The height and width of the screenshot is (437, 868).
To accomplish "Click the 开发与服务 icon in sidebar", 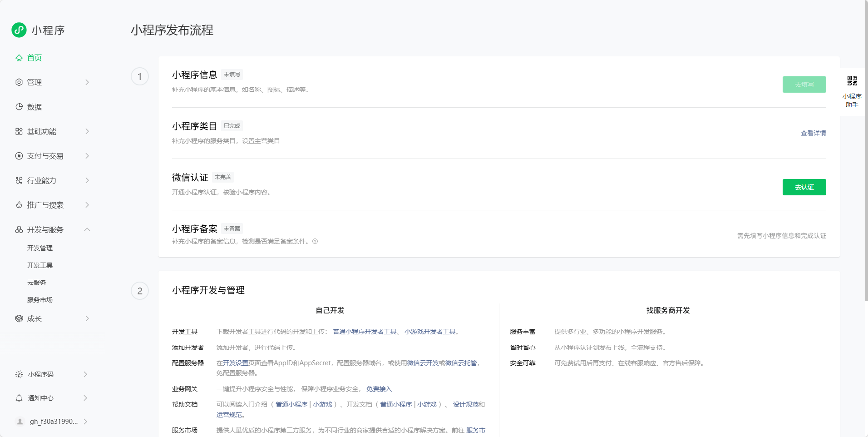I will (19, 229).
